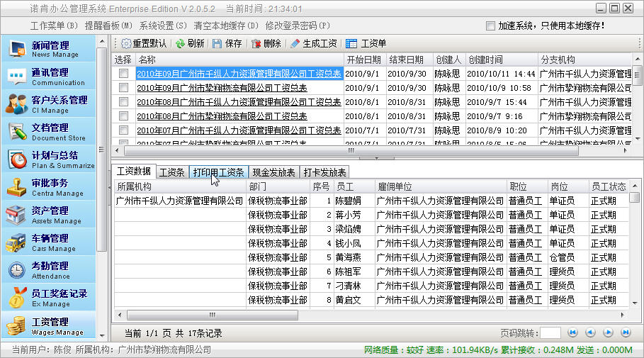Check the first row's selection checkbox

[123, 73]
